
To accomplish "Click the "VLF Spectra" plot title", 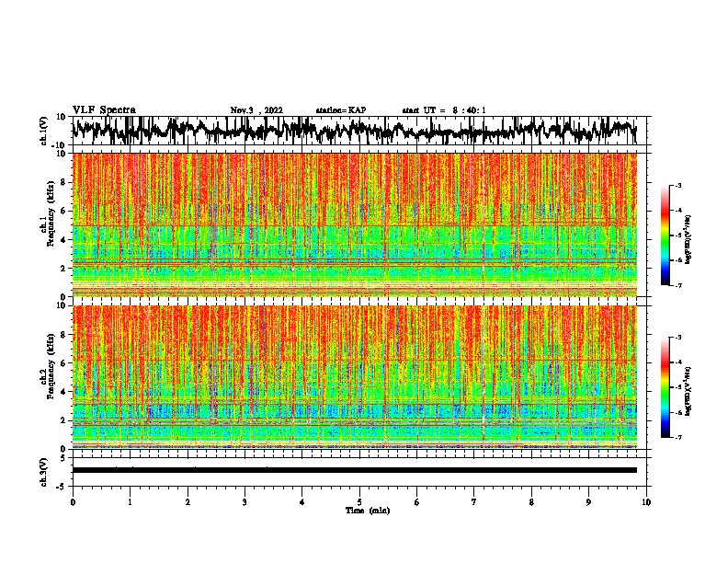I will coord(104,110).
